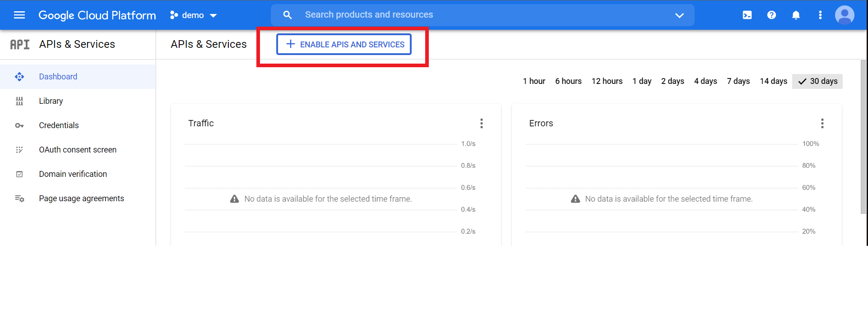Open the hamburger navigation menu
The image size is (868, 314).
(19, 15)
